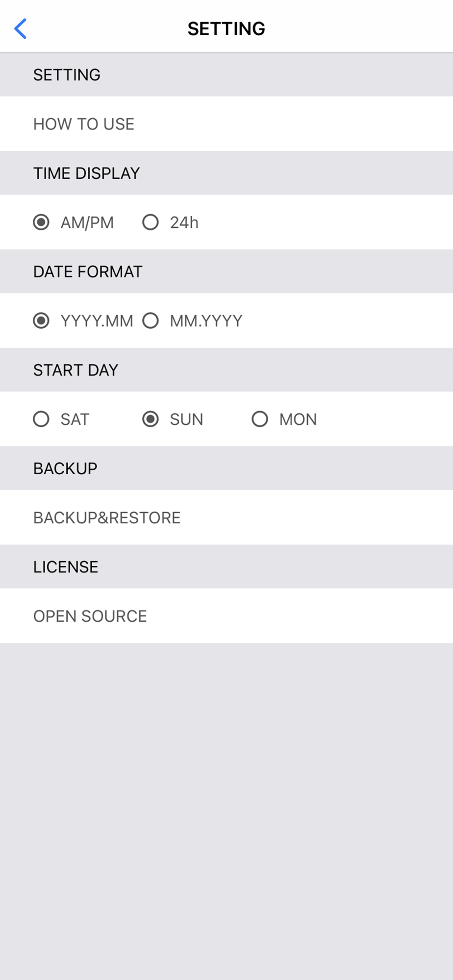Click the TIME DISPLAY section header

[x=226, y=173]
